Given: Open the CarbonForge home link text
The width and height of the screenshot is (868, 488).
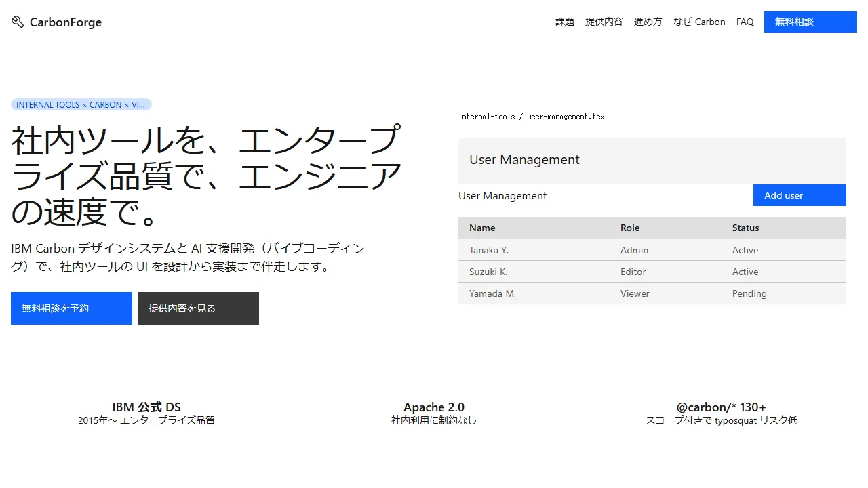Looking at the screenshot, I should coord(66,22).
